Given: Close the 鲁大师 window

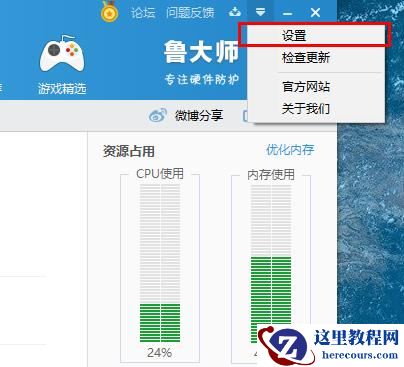Looking at the screenshot, I should [315, 13].
